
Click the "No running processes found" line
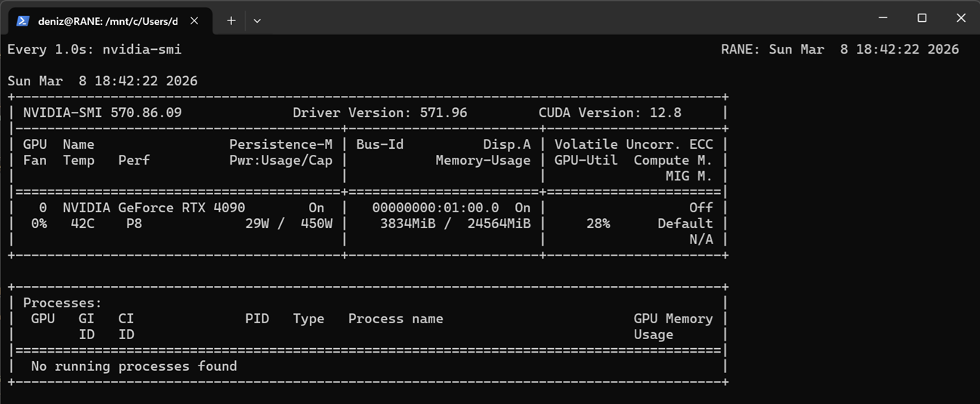134,366
